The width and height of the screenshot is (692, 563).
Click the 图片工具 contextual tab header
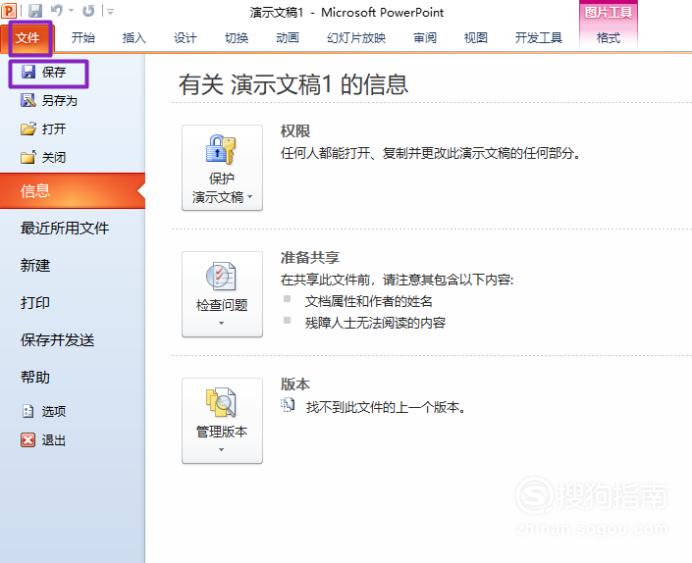(608, 12)
